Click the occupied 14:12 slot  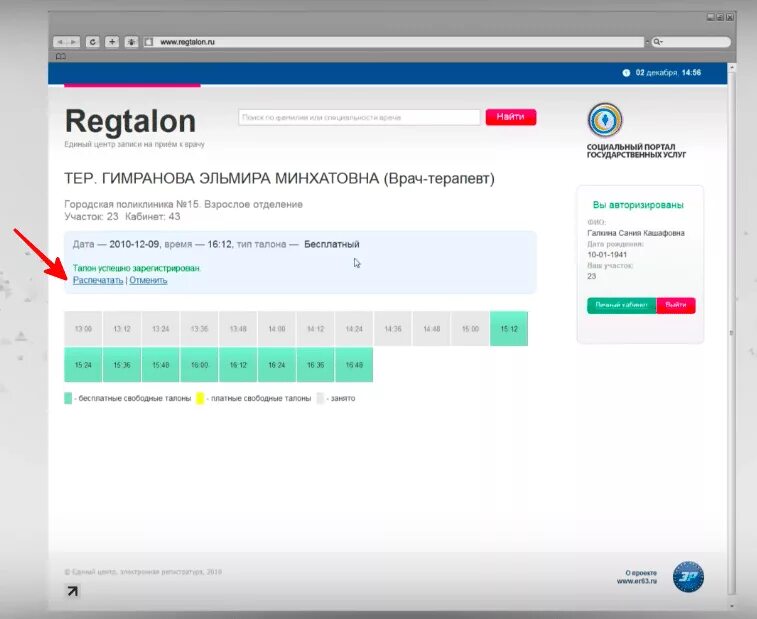[x=315, y=329]
